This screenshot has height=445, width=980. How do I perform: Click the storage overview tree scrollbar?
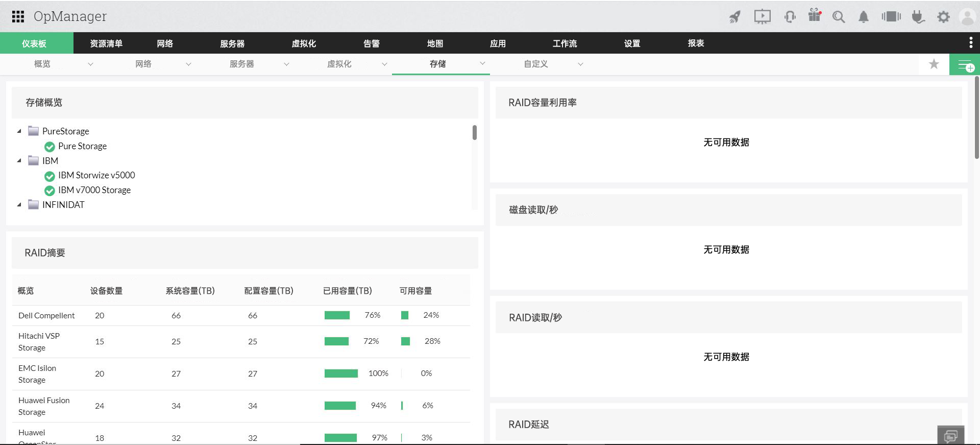pos(475,132)
